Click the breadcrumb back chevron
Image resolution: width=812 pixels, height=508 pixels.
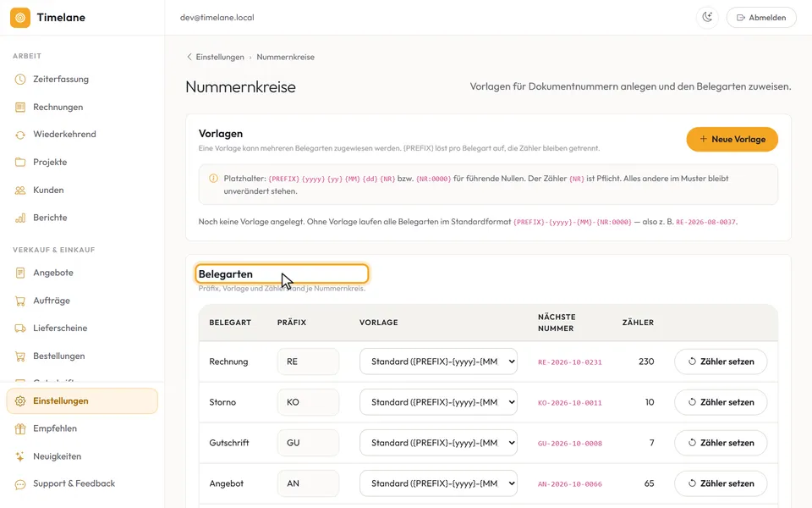[x=189, y=57]
